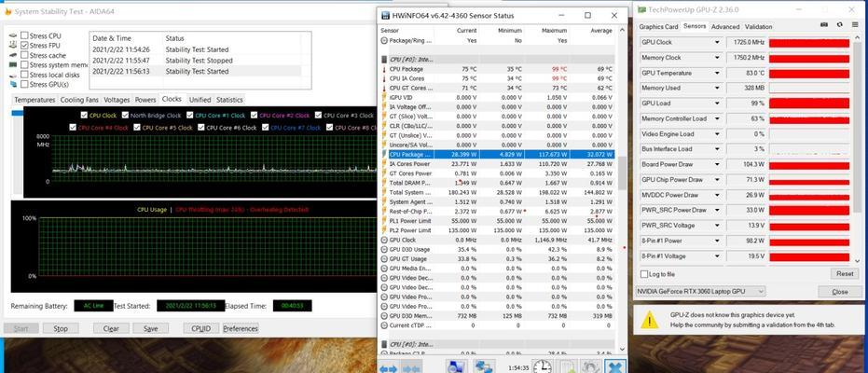Switch to Validation tab in GPU-Z
Screen dimensions: 868x373
tap(758, 26)
